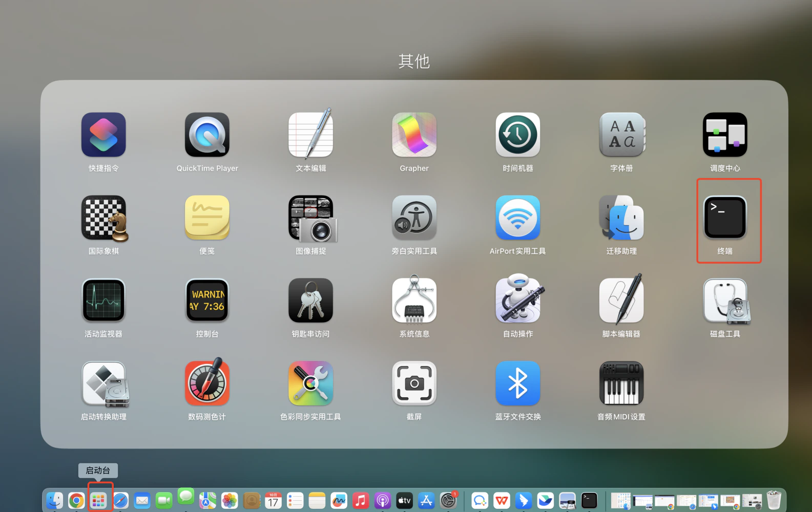Restore minimized Finder window thumbnail in Dock
The width and height of the screenshot is (812, 512).
(x=621, y=501)
